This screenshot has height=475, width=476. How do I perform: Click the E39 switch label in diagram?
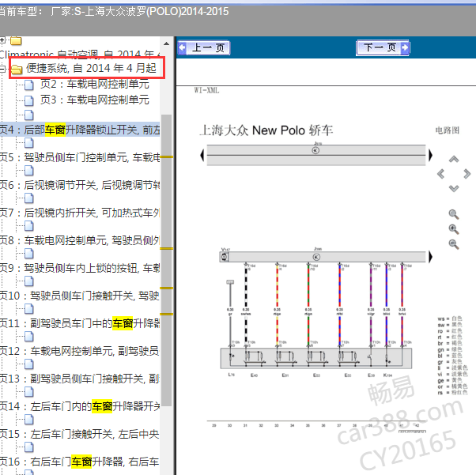pos(371,375)
